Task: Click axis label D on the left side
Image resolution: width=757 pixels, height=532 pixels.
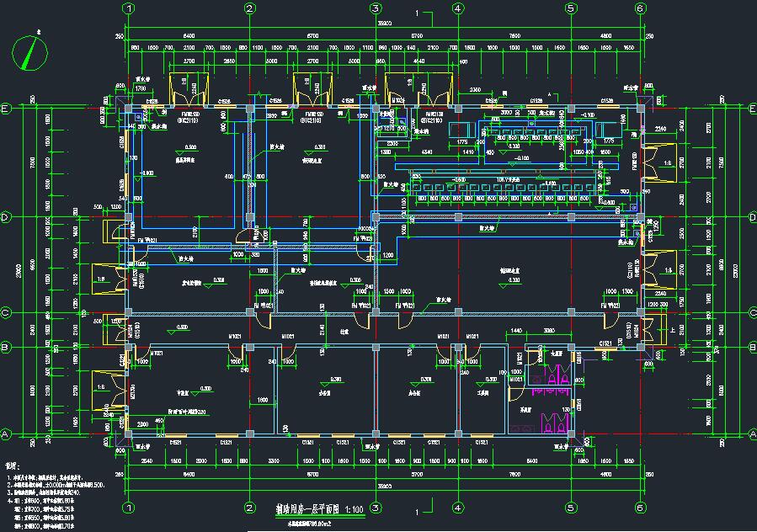Action: pyautogui.click(x=5, y=217)
